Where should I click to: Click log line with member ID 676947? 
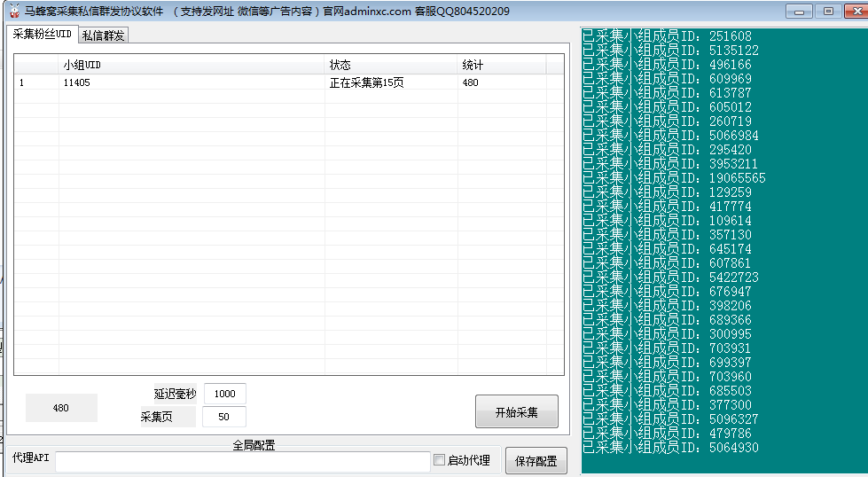[x=667, y=292]
